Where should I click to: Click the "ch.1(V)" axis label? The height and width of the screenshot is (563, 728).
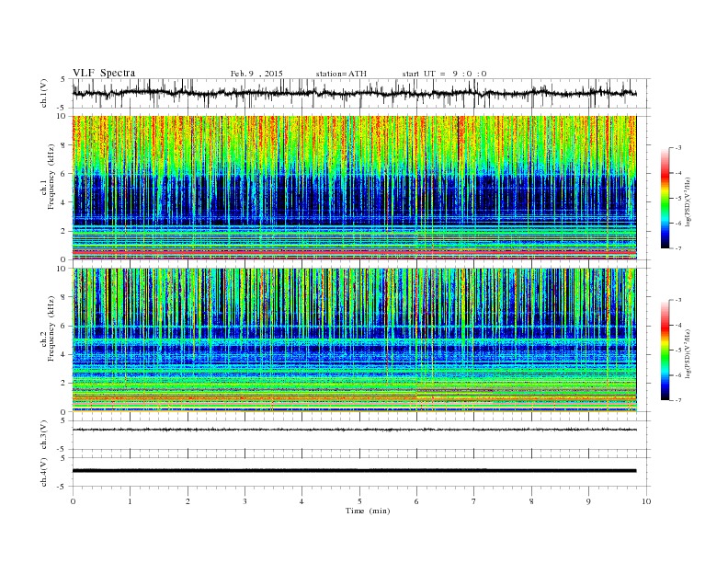[x=44, y=93]
